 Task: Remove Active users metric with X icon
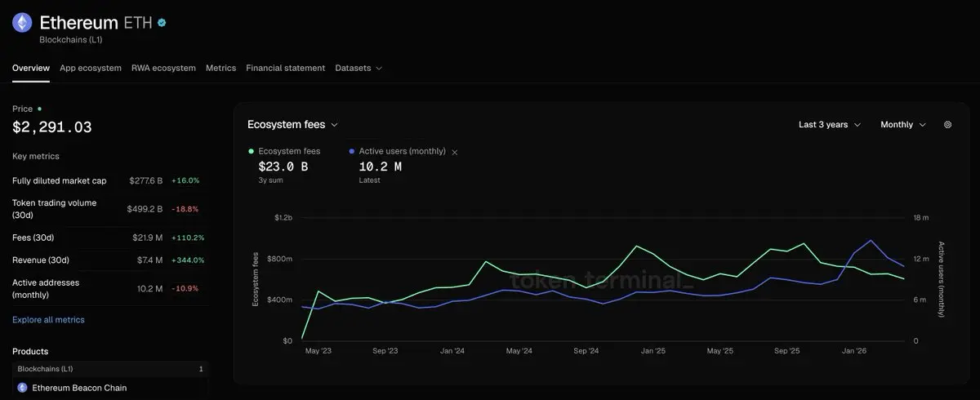[x=455, y=152]
